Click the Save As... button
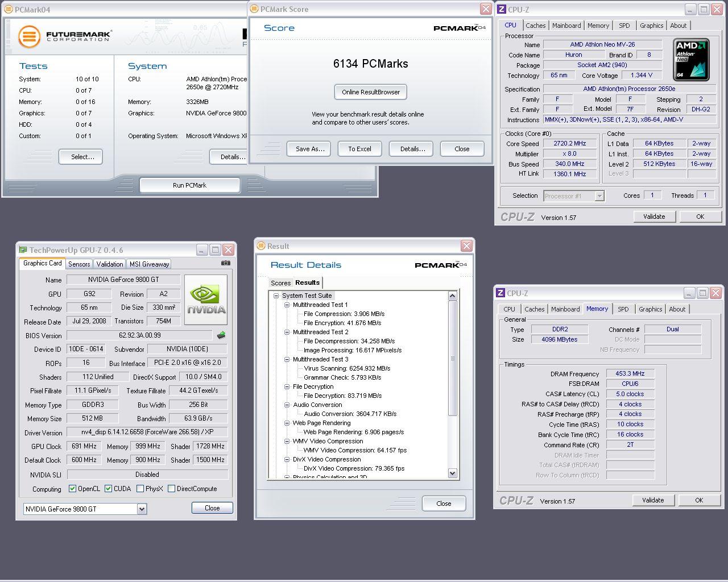Screen dimensions: 728x582 pos(310,149)
